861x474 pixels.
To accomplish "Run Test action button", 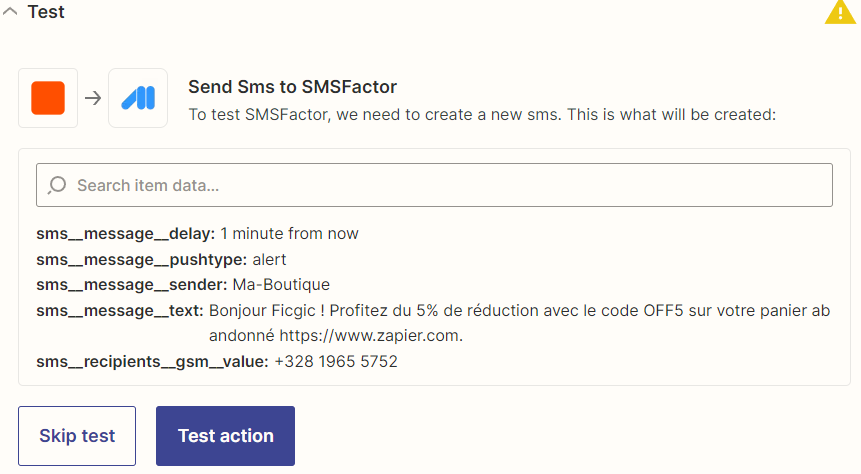I will click(225, 436).
